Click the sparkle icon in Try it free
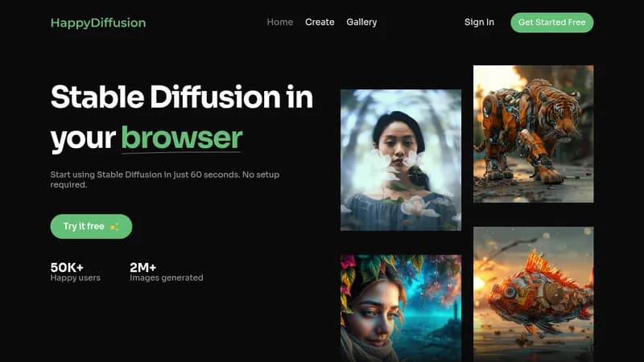 tap(114, 227)
